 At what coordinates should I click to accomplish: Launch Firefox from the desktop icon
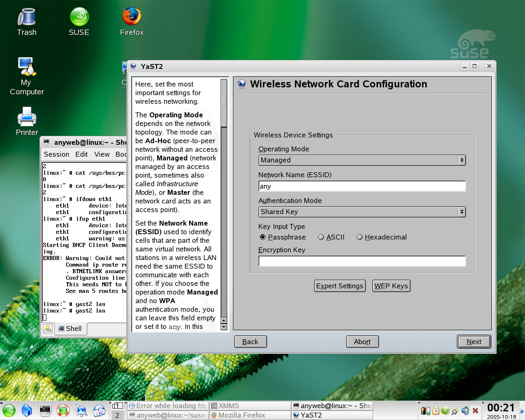[x=132, y=22]
